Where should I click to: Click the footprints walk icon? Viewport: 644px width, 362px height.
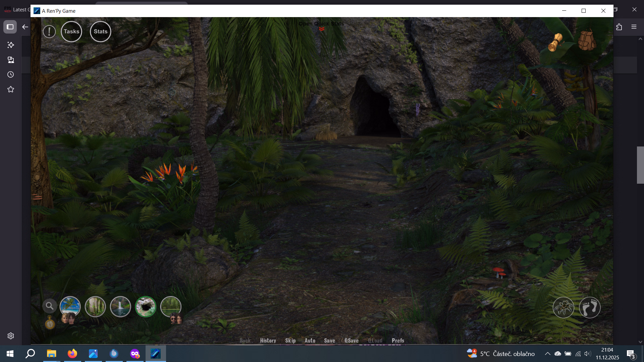tap(590, 307)
